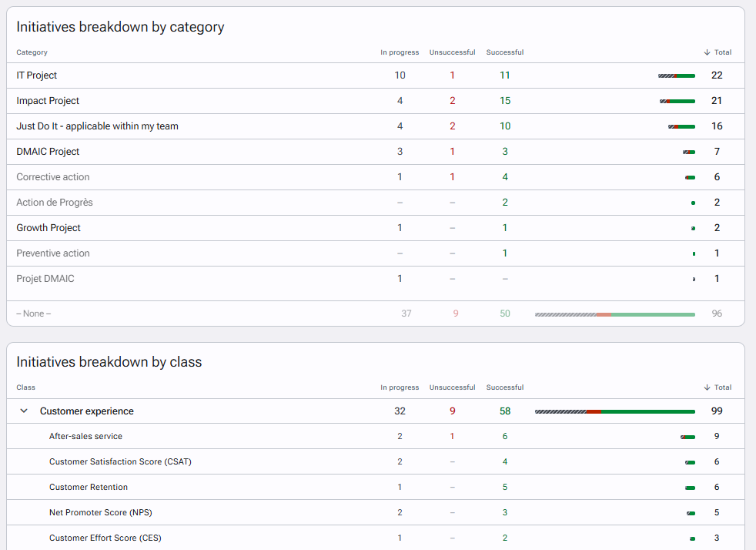Select the Action de Progrès category
Viewport: 756px width, 550px height.
pos(55,203)
